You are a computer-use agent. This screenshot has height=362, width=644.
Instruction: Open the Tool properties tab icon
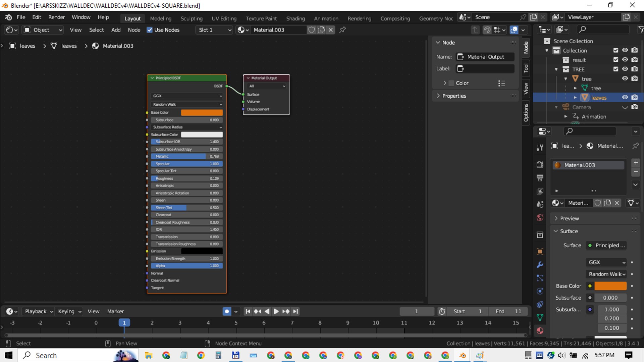(x=540, y=148)
